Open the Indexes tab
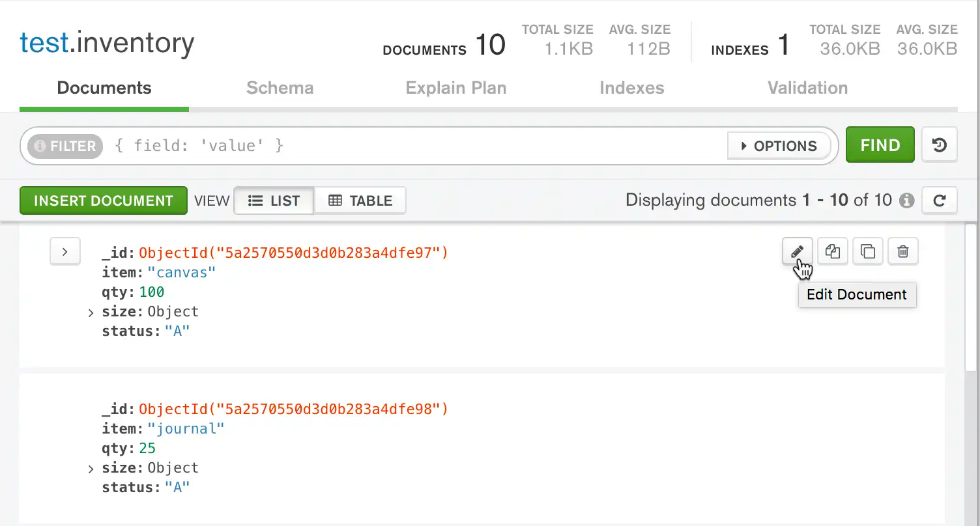The image size is (980, 526). pos(631,88)
